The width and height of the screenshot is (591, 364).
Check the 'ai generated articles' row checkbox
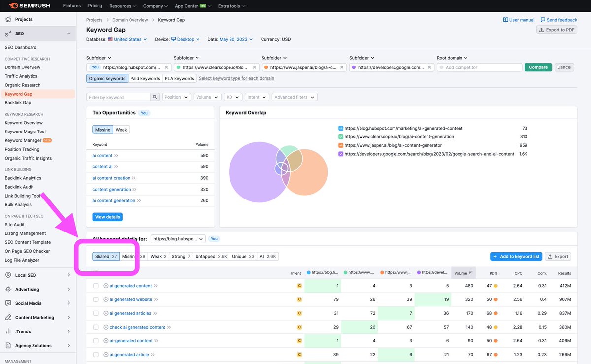(x=96, y=313)
